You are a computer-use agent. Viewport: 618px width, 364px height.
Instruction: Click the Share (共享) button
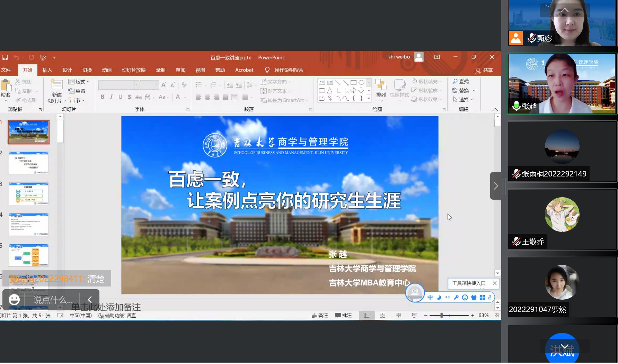(484, 70)
